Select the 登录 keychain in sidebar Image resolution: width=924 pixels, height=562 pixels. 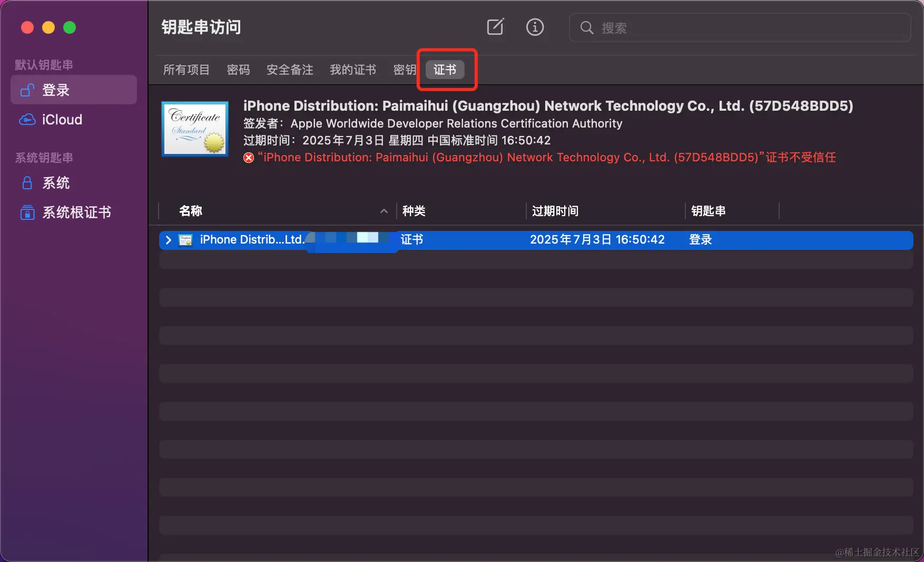pos(74,90)
